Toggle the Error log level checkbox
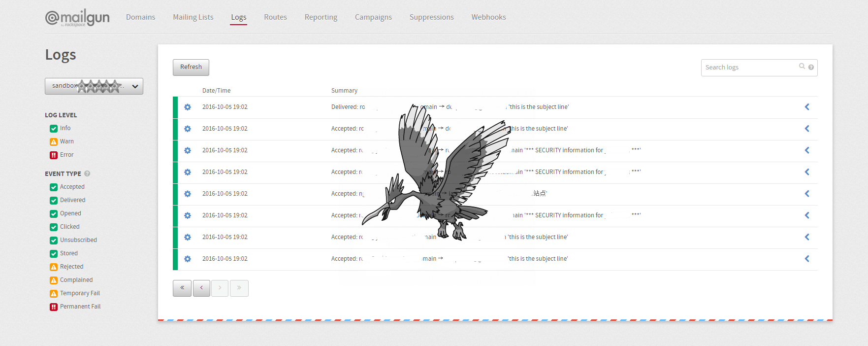868x346 pixels. [54, 155]
